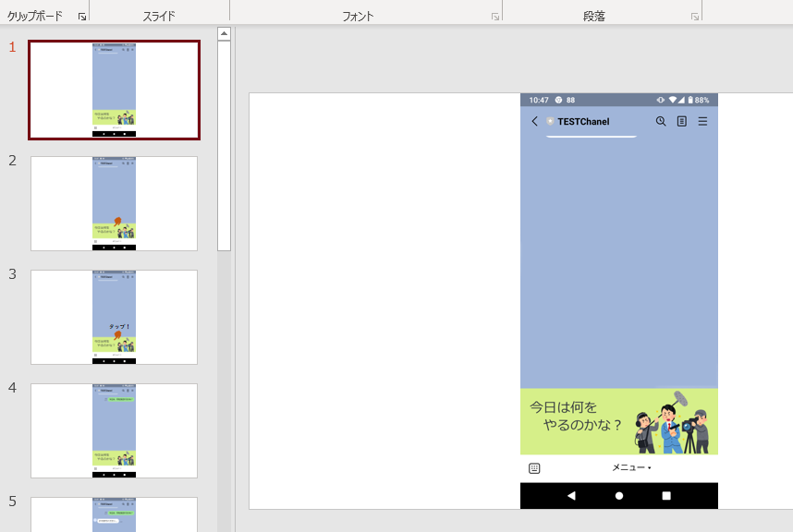
Task: Select slide 1 thumbnail
Action: [x=115, y=90]
